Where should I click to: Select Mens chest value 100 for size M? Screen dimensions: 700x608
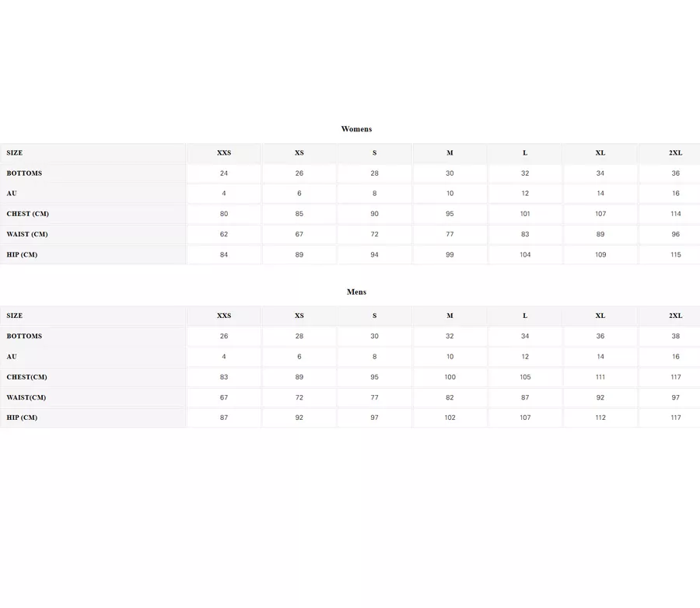point(450,377)
